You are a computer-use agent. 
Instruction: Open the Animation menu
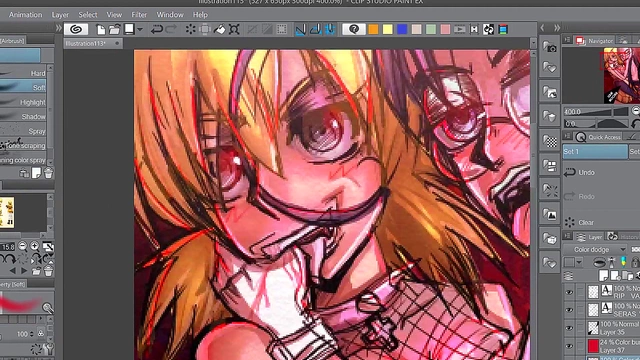click(x=25, y=15)
